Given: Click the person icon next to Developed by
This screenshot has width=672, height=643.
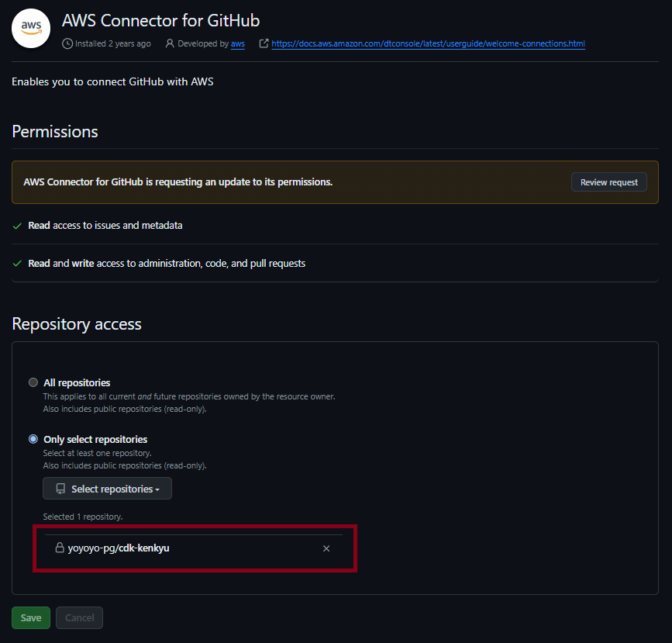Looking at the screenshot, I should [x=169, y=43].
